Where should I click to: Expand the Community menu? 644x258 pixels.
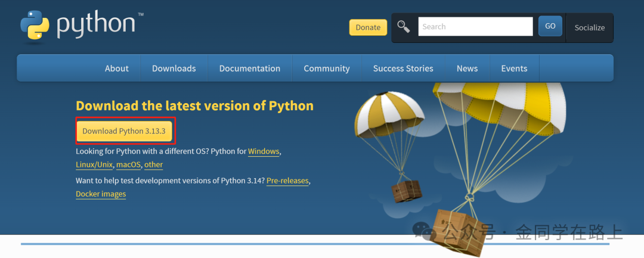[x=327, y=69]
